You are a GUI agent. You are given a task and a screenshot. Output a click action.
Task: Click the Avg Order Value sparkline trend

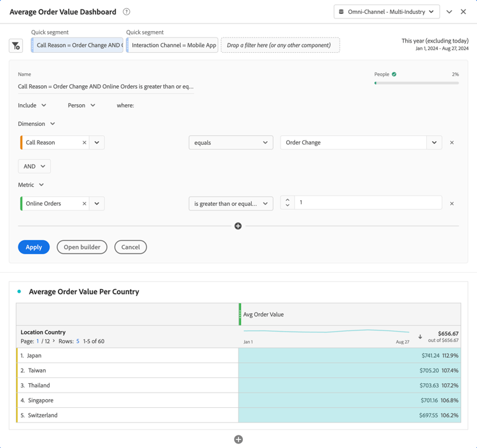(x=326, y=332)
